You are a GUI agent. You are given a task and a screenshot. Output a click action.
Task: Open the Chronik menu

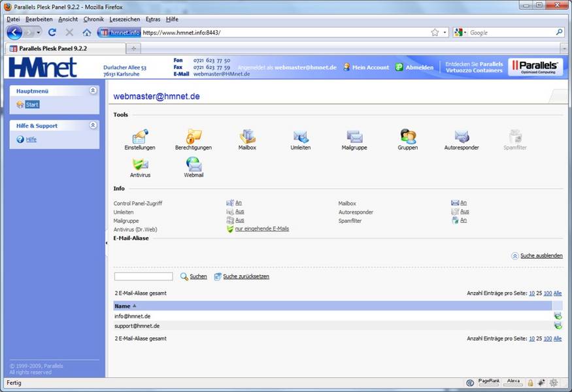pyautogui.click(x=93, y=20)
